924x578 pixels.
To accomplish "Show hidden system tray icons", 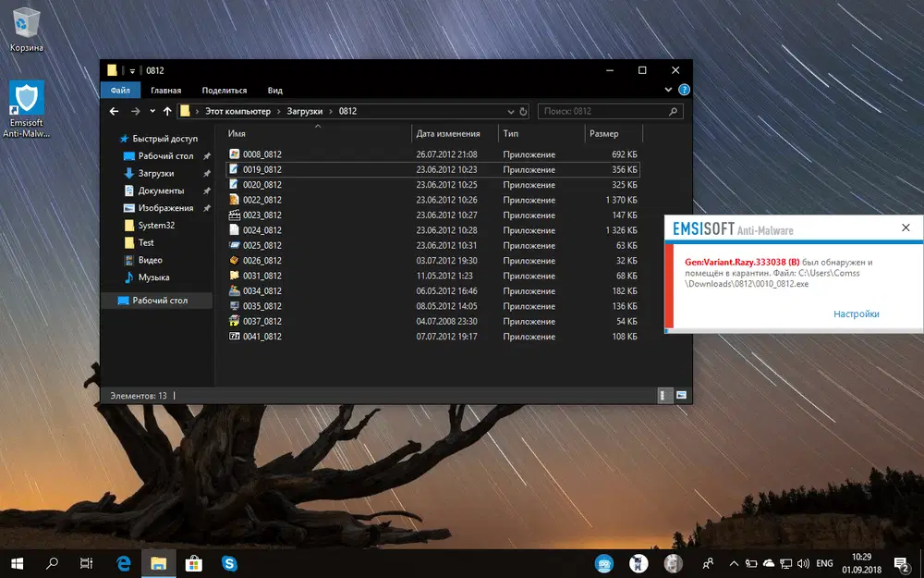I will 734,564.
